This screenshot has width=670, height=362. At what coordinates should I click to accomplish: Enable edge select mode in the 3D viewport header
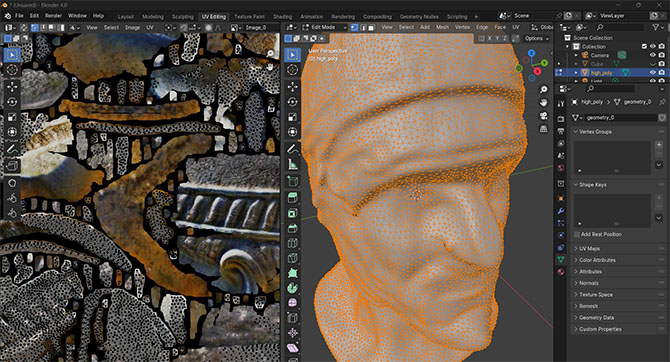coord(363,27)
